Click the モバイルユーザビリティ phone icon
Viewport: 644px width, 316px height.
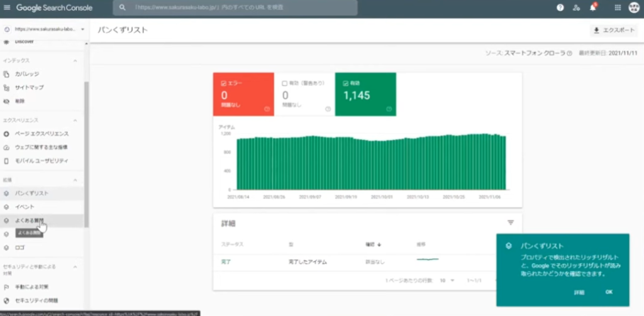point(6,161)
